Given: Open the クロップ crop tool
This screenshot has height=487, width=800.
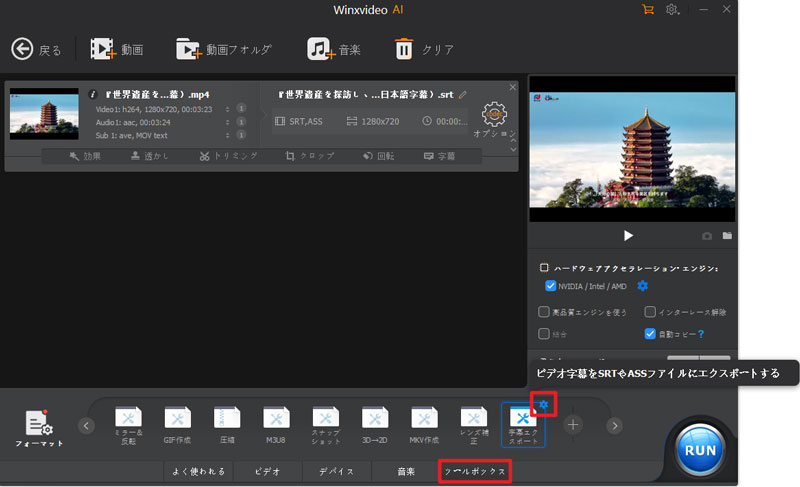Looking at the screenshot, I should pos(310,156).
